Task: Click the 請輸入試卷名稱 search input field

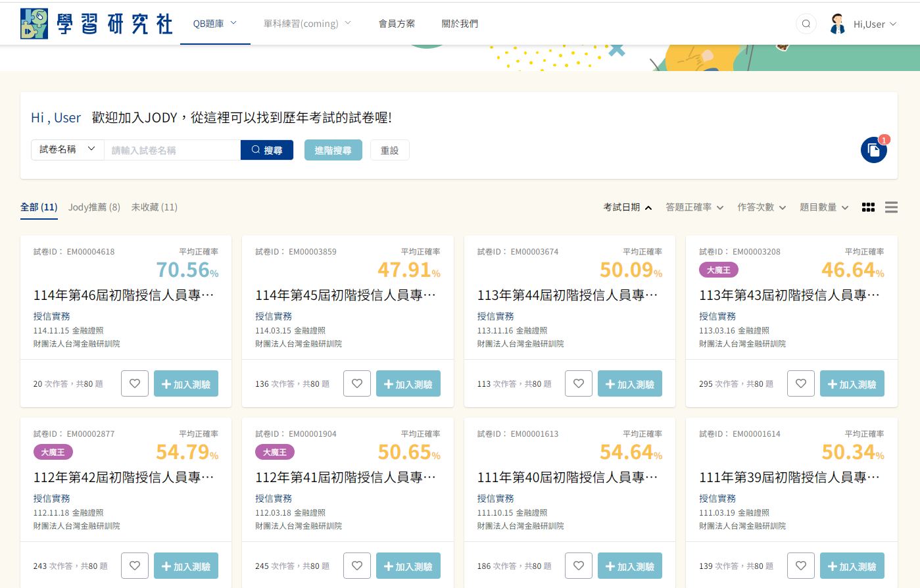Action: [x=172, y=150]
